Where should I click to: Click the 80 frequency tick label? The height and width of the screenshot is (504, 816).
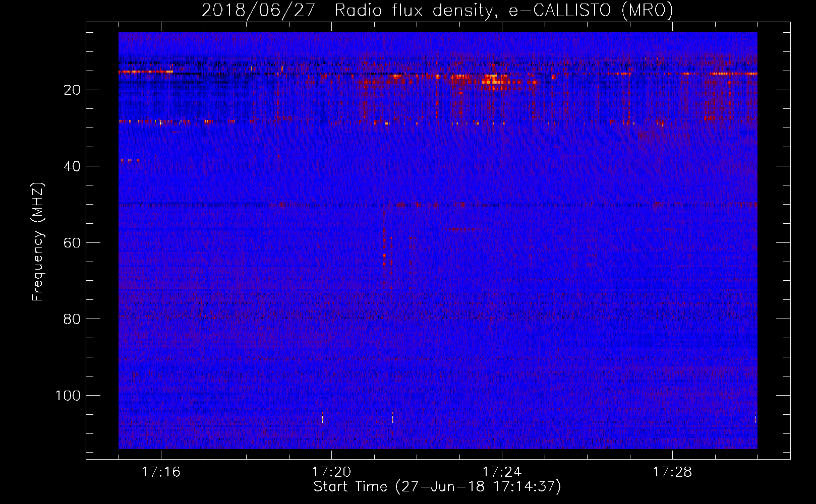click(x=72, y=319)
